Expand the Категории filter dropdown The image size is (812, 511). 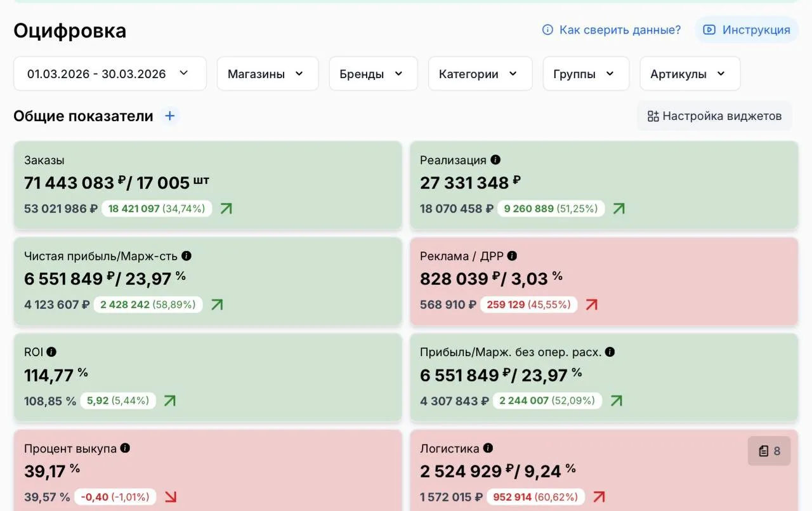480,74
